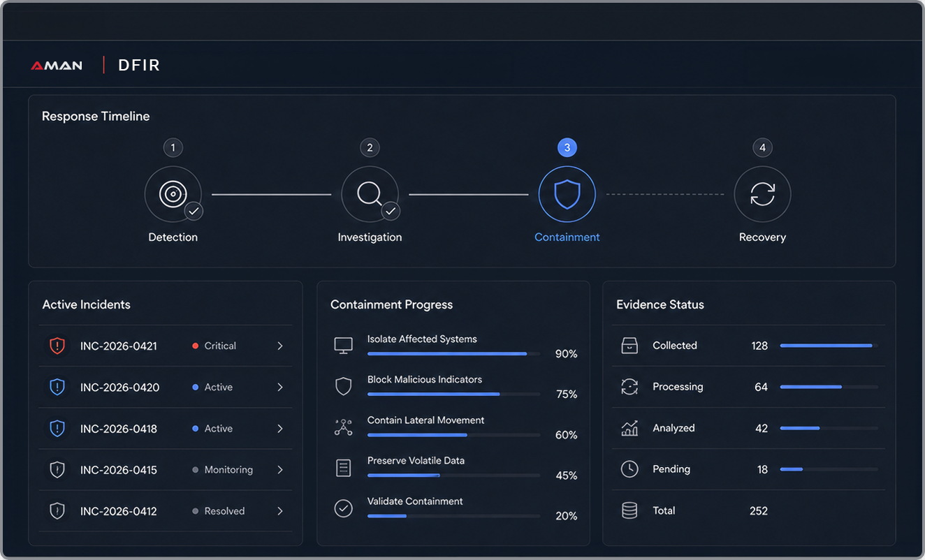Click the Monitoring status label

(228, 470)
